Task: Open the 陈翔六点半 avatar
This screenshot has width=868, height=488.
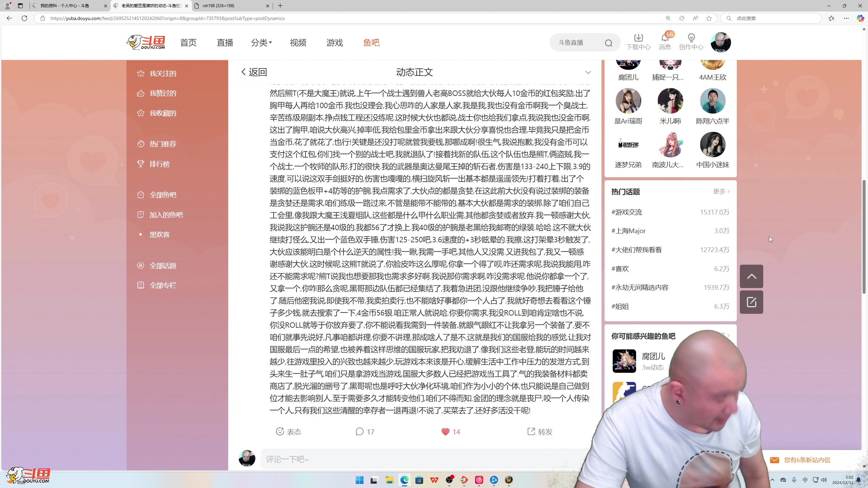Action: (x=712, y=101)
